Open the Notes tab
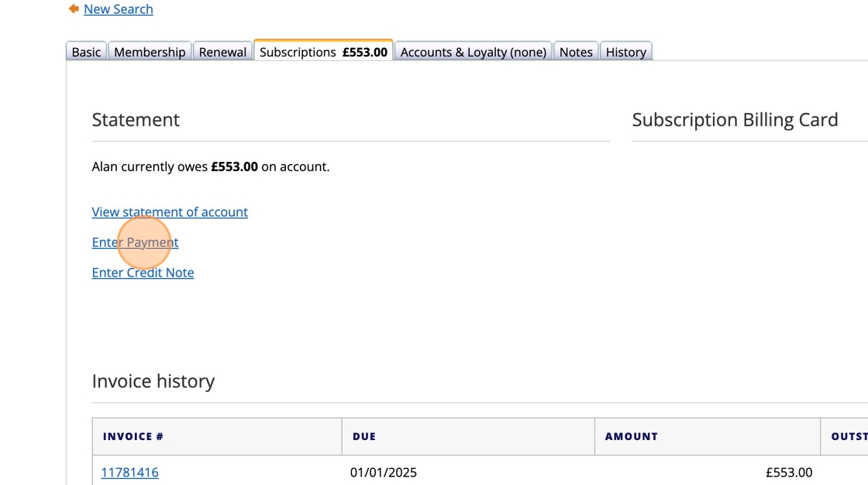The image size is (868, 485). pos(576,52)
